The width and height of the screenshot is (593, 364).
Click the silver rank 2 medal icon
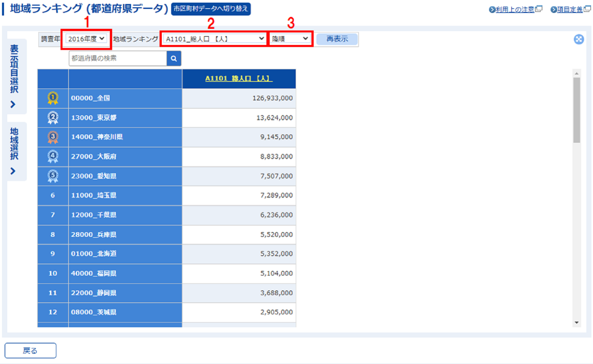tap(53, 117)
